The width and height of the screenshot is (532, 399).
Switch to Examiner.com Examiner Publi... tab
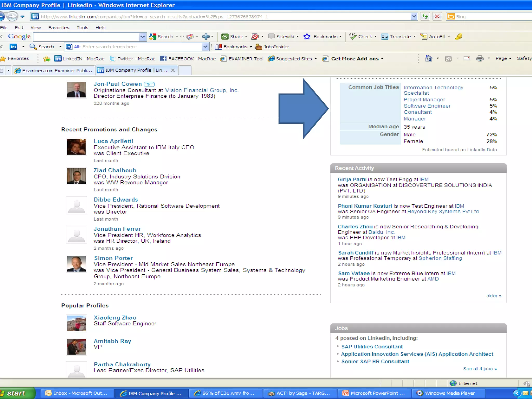point(54,70)
